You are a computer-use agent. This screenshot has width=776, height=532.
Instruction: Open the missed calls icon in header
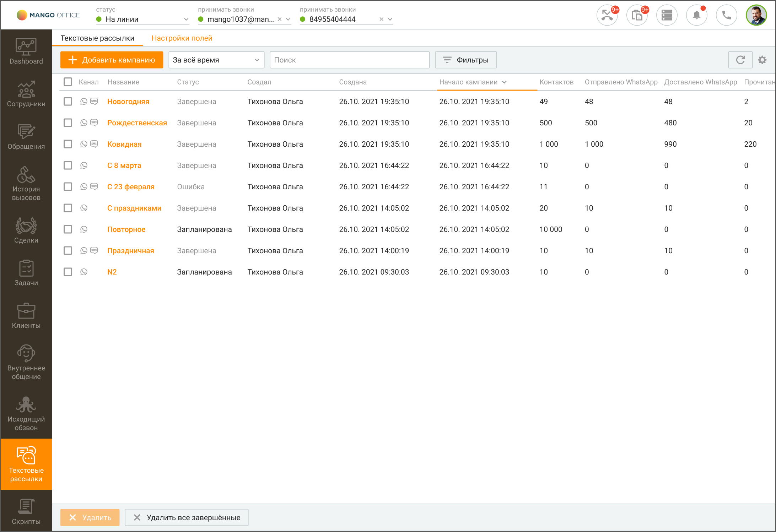[607, 16]
